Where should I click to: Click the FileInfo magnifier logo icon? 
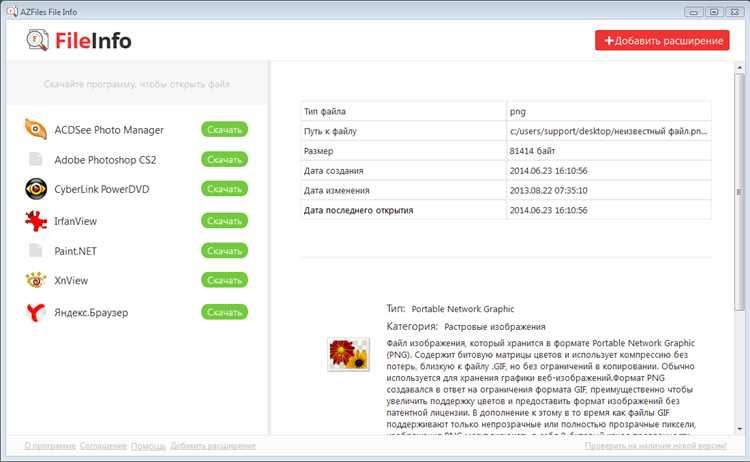point(37,40)
